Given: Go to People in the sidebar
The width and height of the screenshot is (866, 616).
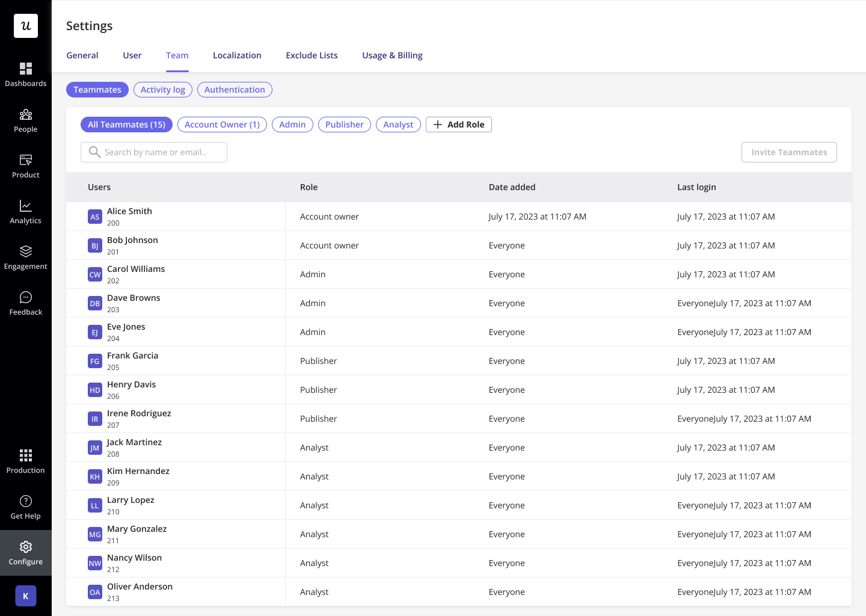Looking at the screenshot, I should click(26, 114).
